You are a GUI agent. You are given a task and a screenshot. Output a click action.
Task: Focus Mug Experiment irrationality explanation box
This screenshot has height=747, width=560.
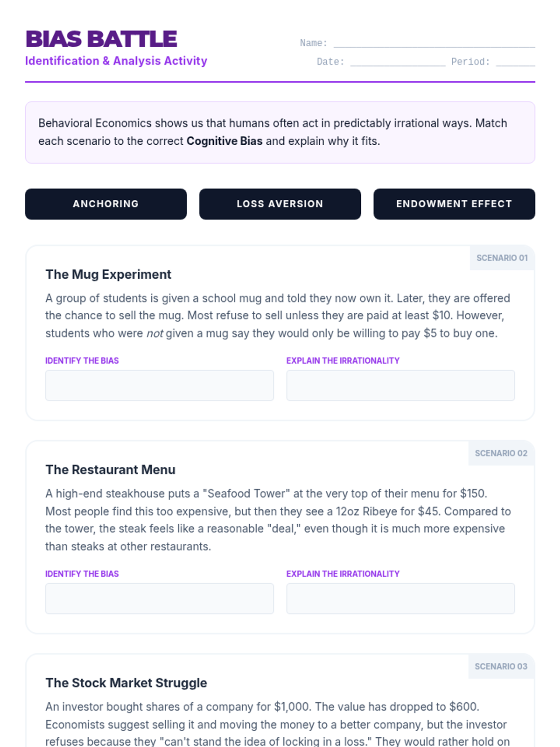pyautogui.click(x=400, y=386)
